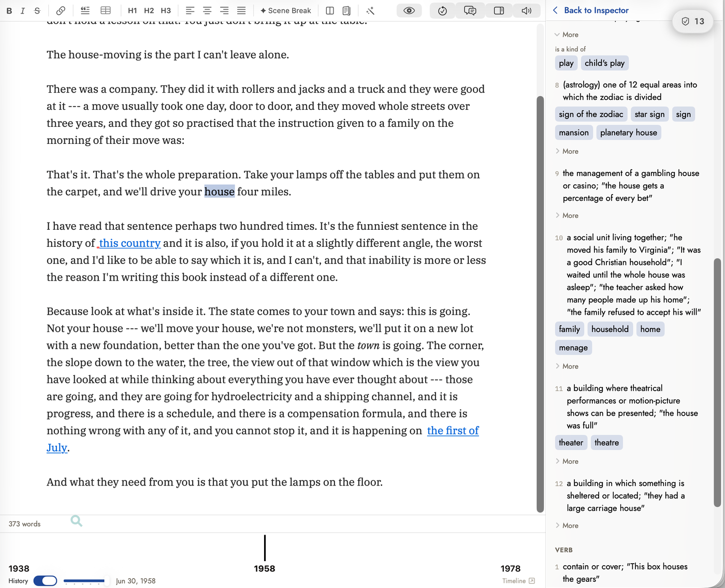Expand More under the social unit definition

[x=567, y=366]
